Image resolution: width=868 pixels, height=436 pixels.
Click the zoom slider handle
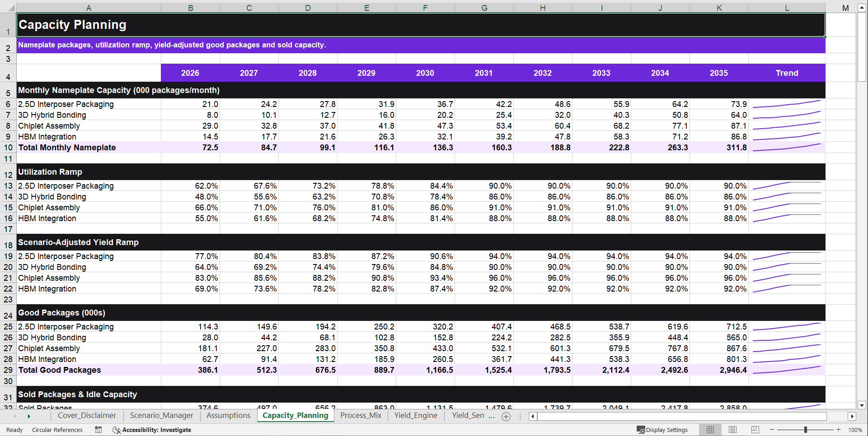tap(805, 430)
